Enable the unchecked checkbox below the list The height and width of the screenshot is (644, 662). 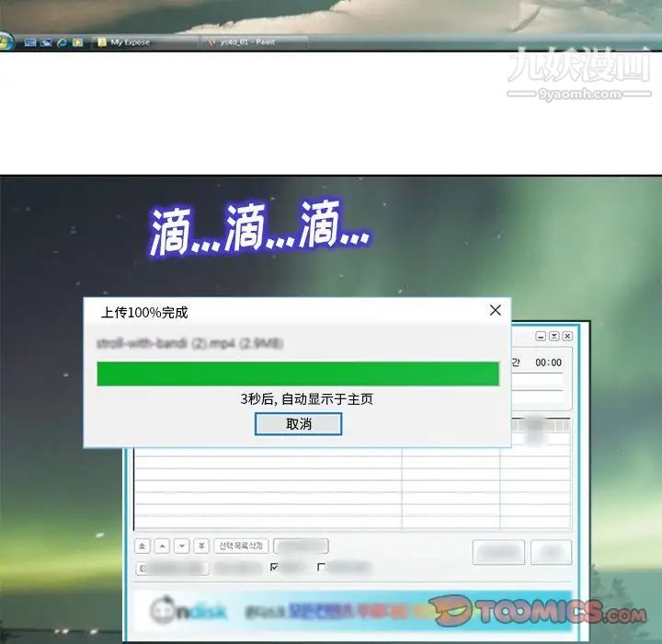pos(321,568)
